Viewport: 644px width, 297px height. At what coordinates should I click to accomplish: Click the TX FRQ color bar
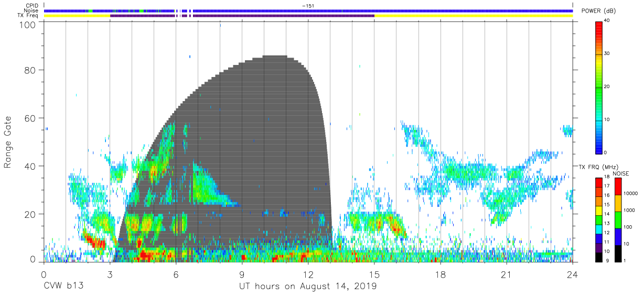click(598, 220)
